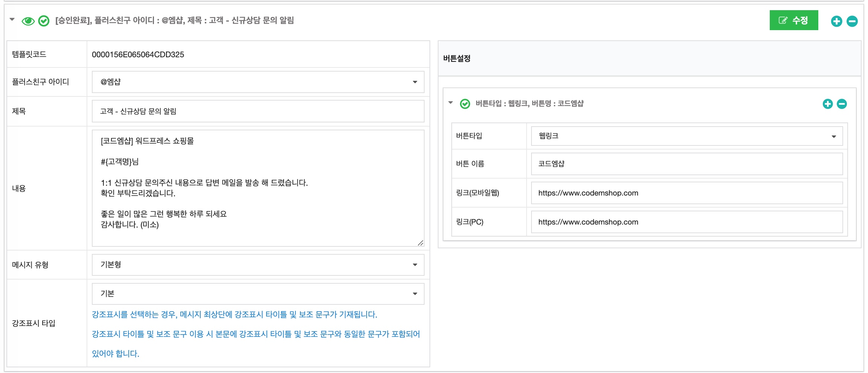Click the approval check icon beside the template title
The image size is (868, 373).
click(44, 21)
